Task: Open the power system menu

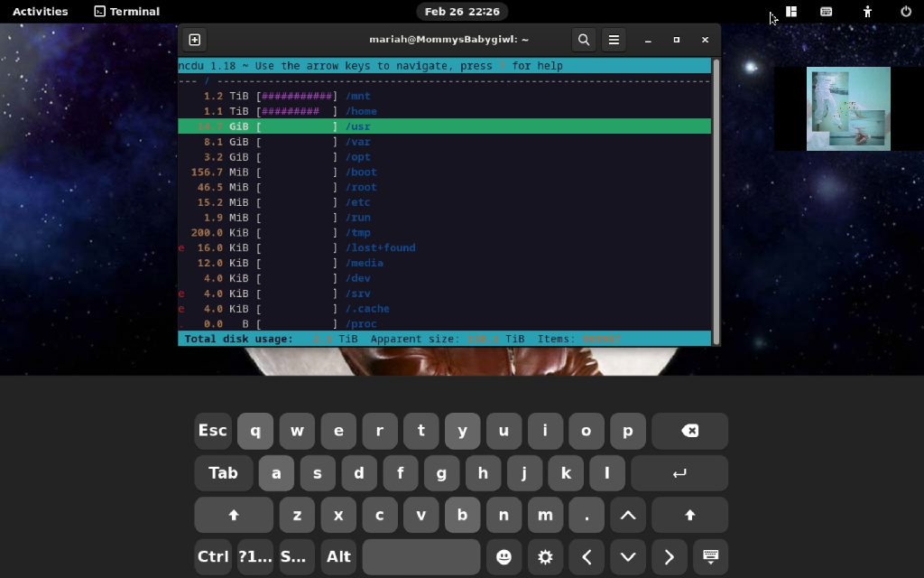Action: [906, 12]
